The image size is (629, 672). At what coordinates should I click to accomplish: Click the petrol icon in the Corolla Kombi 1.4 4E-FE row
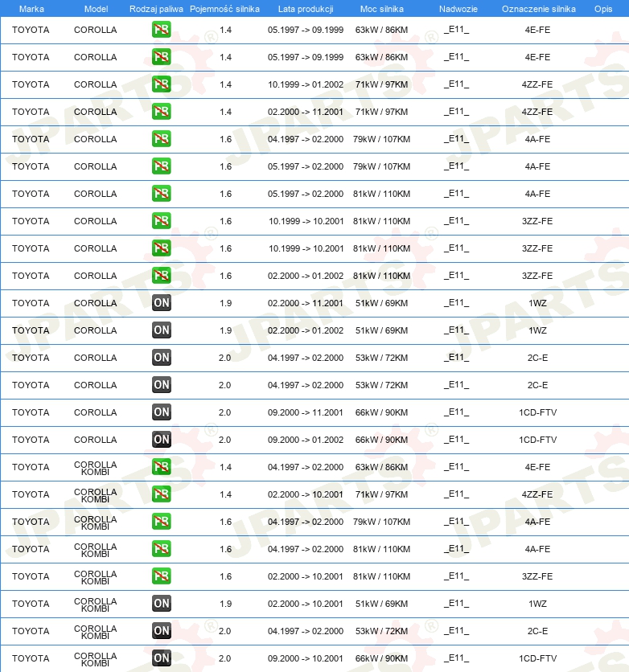pos(161,467)
